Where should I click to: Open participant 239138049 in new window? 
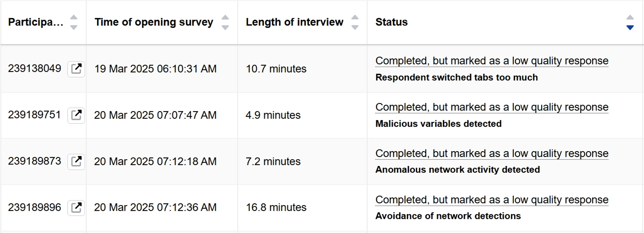point(76,69)
